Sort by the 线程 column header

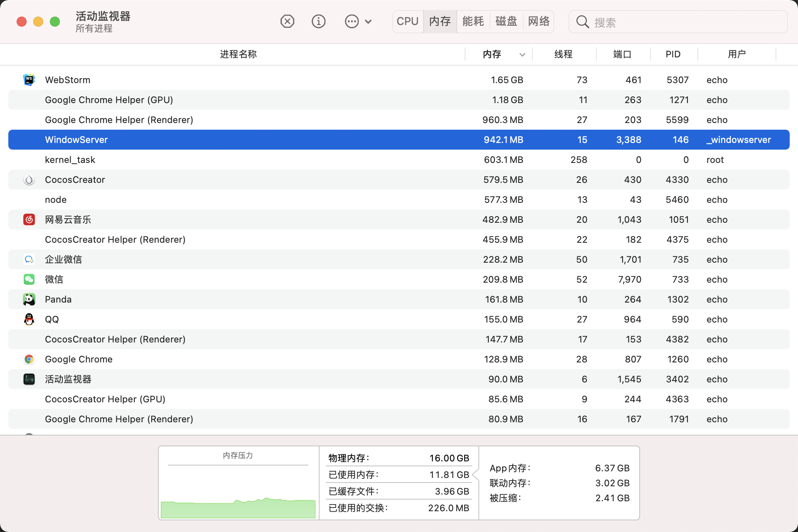[x=563, y=54]
